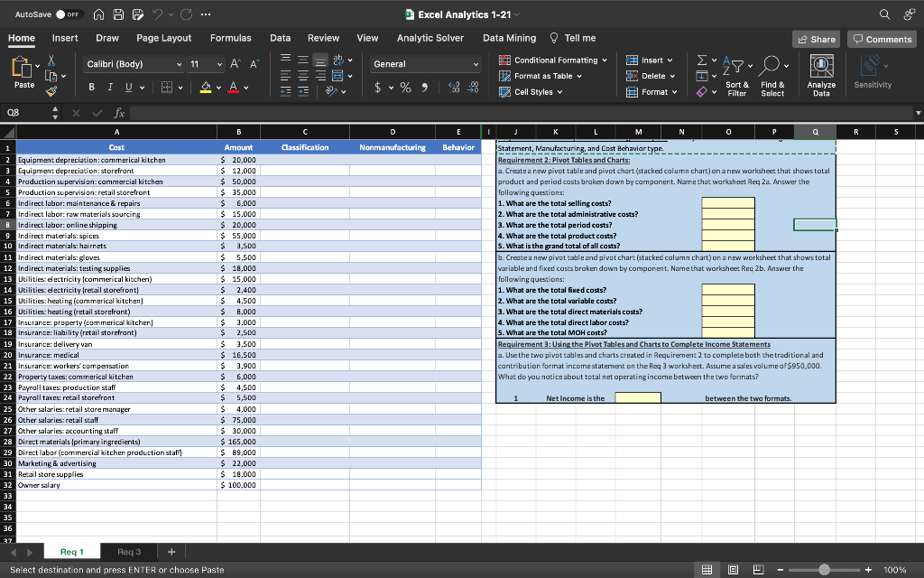Switch to the Formulas ribbon tab
The height and width of the screenshot is (578, 924).
pyautogui.click(x=231, y=38)
